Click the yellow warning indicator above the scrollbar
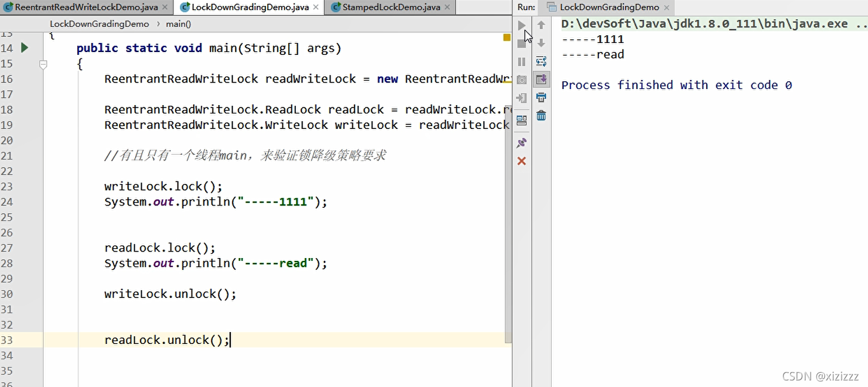 tap(507, 38)
